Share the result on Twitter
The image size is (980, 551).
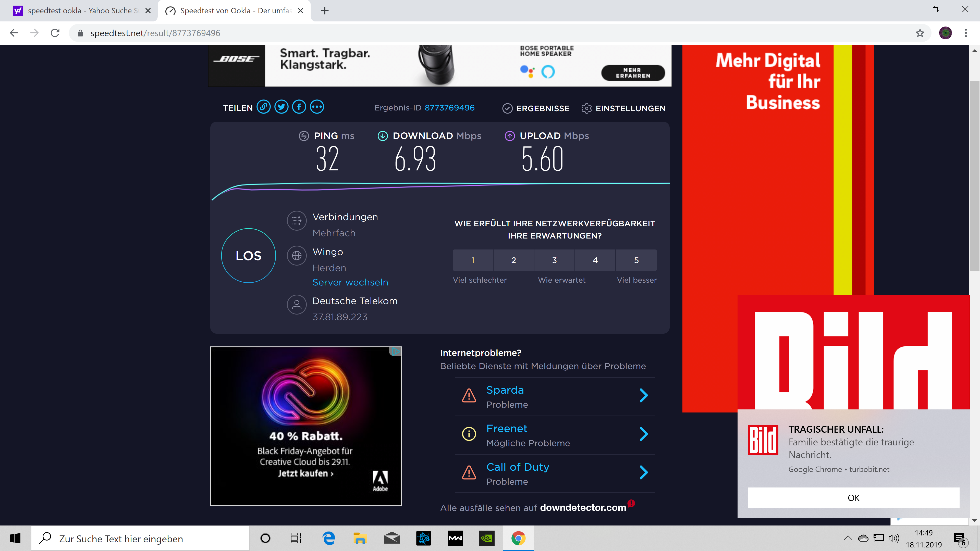[x=281, y=107]
